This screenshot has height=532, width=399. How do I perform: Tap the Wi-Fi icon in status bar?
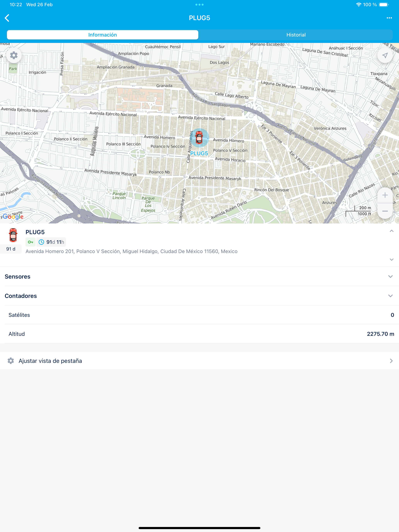point(358,5)
